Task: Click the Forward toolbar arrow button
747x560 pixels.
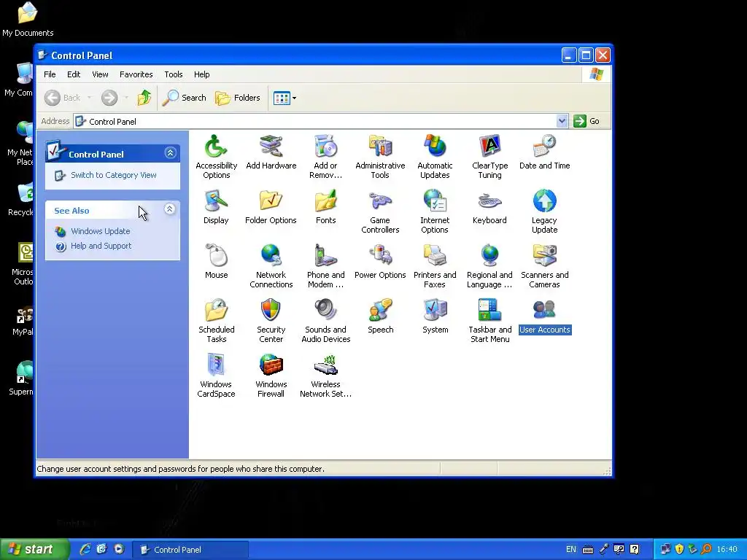Action: click(x=109, y=98)
